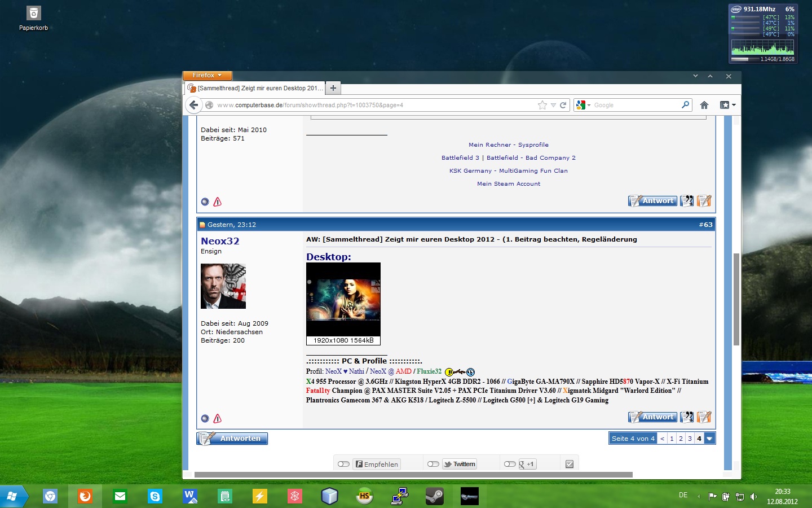Click Antwort button on post #63
The image size is (812, 508).
652,417
